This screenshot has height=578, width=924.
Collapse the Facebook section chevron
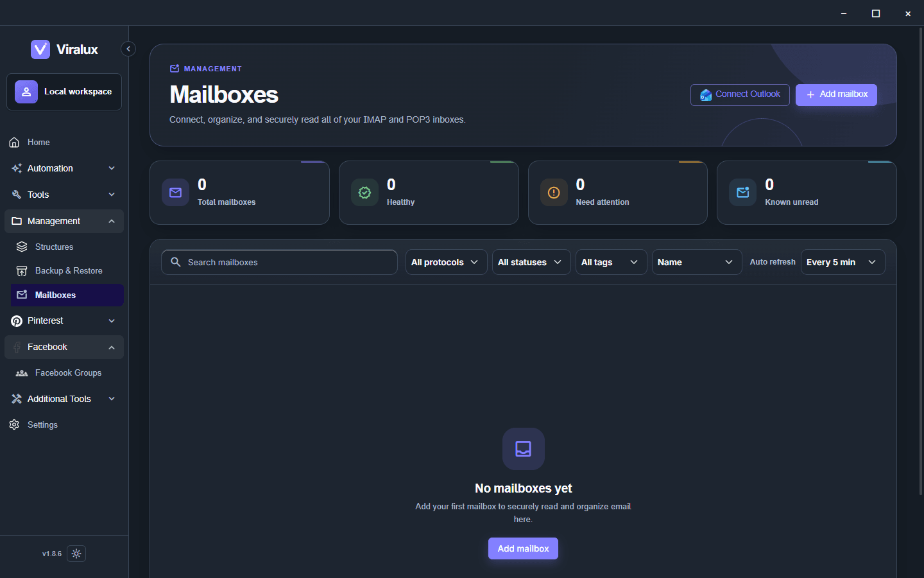click(112, 347)
